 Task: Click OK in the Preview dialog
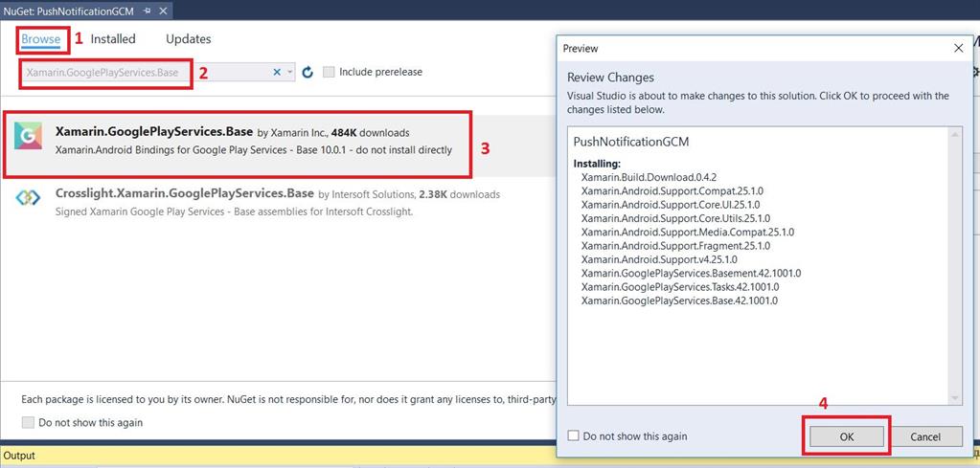tap(847, 436)
